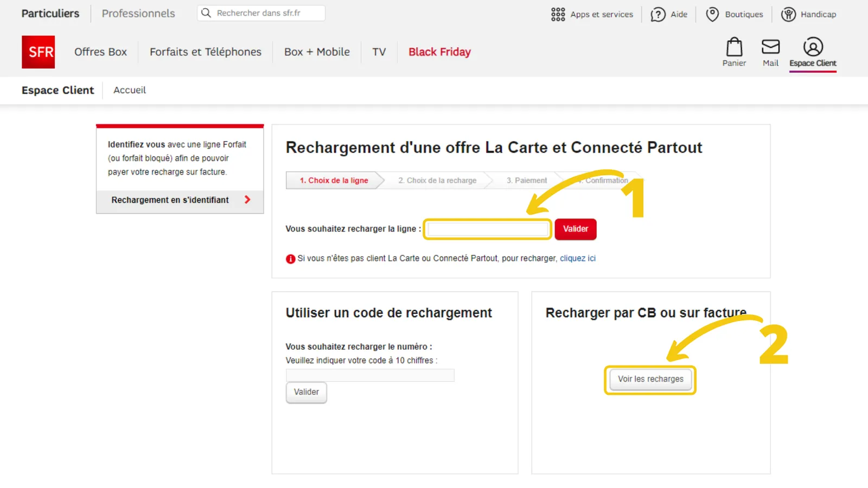Open the Espace Client profile icon
The width and height of the screenshot is (868, 488).
813,47
